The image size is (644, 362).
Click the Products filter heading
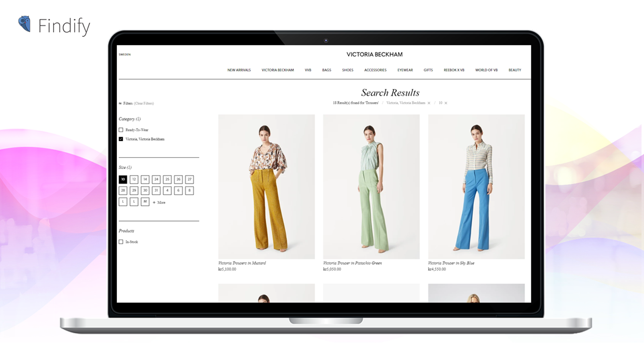coord(126,231)
